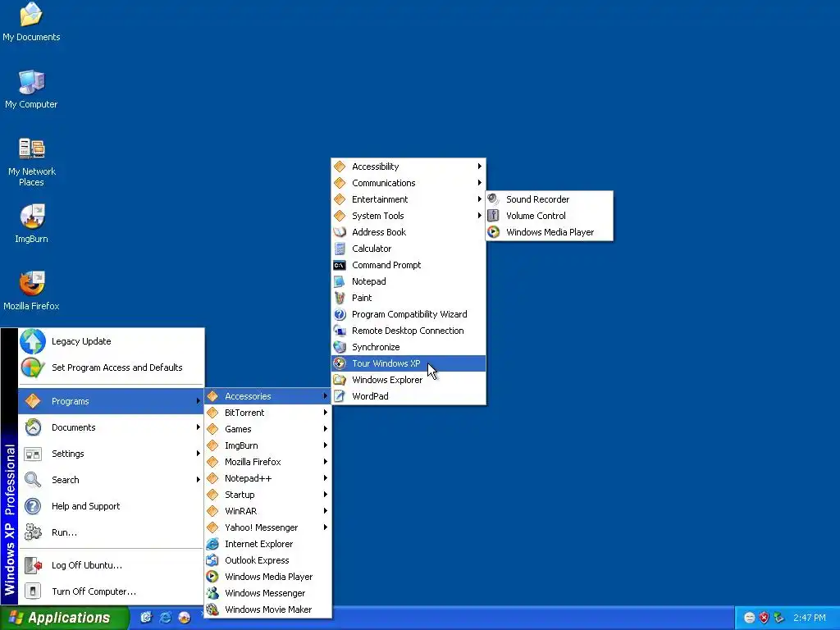Click the Command Prompt icon in Accessories

click(340, 265)
